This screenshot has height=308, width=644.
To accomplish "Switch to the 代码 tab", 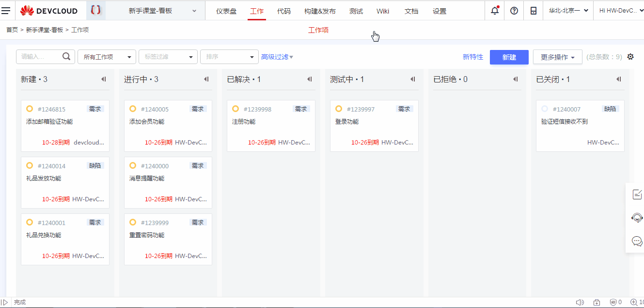I will point(284,10).
